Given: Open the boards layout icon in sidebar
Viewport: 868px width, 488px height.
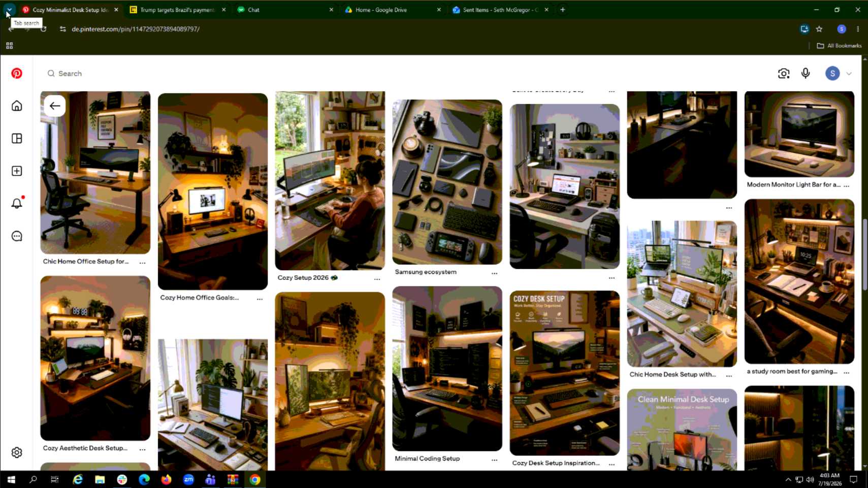Looking at the screenshot, I should click(x=17, y=139).
